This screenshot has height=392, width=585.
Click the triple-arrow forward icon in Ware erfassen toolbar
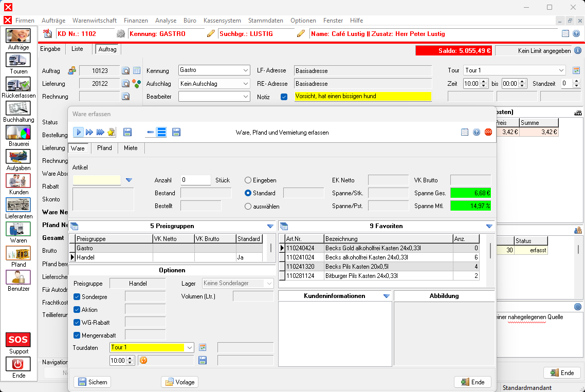(x=100, y=132)
